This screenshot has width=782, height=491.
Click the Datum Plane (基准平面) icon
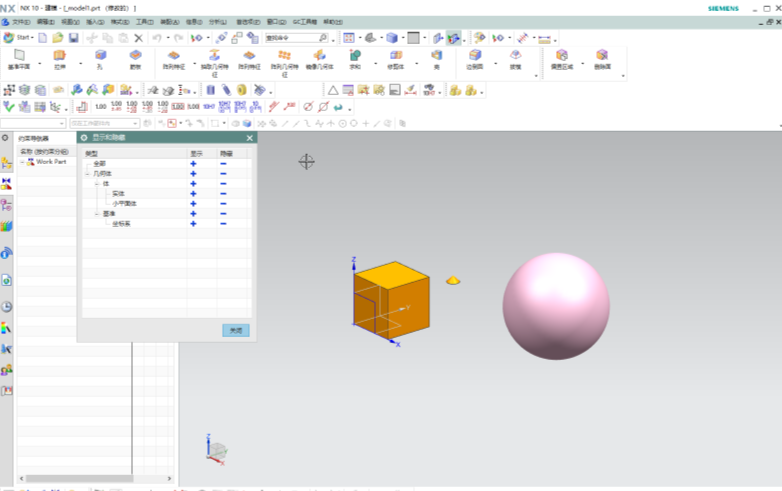[x=19, y=57]
